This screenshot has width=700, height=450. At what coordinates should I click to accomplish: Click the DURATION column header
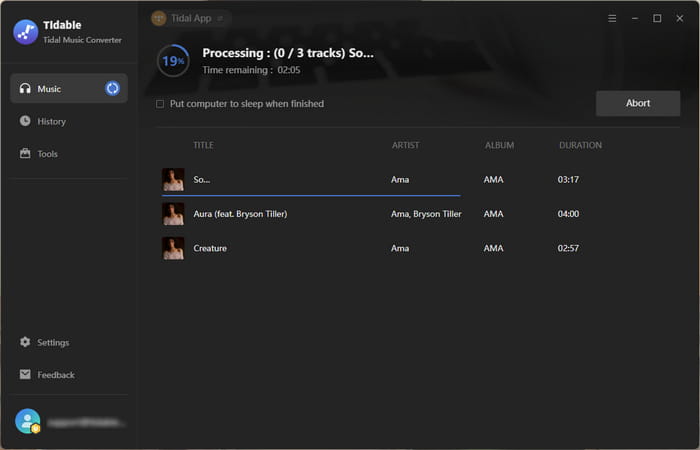(x=580, y=145)
